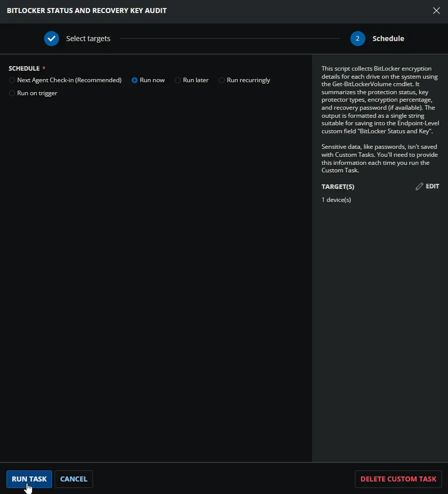Click the pencil icon beside Edit

pyautogui.click(x=419, y=186)
